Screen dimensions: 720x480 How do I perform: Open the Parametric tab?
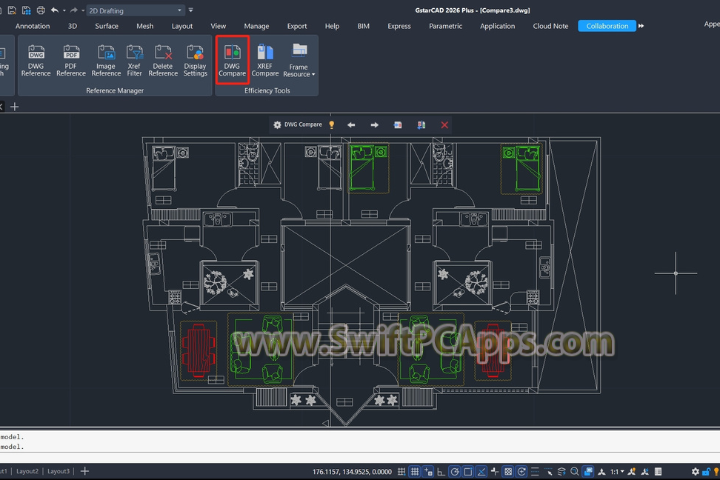[445, 26]
